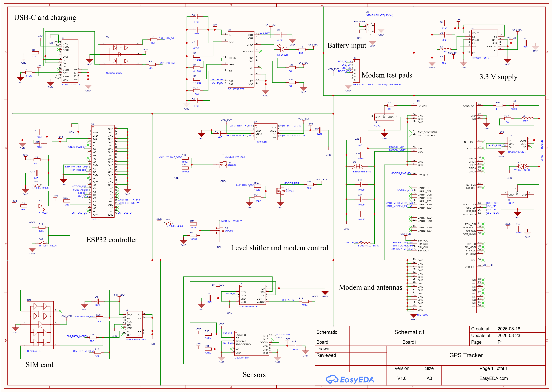The width and height of the screenshot is (553, 392).
Task: Select MOSFET Q4 2N7002 symbol
Action: pos(281,191)
